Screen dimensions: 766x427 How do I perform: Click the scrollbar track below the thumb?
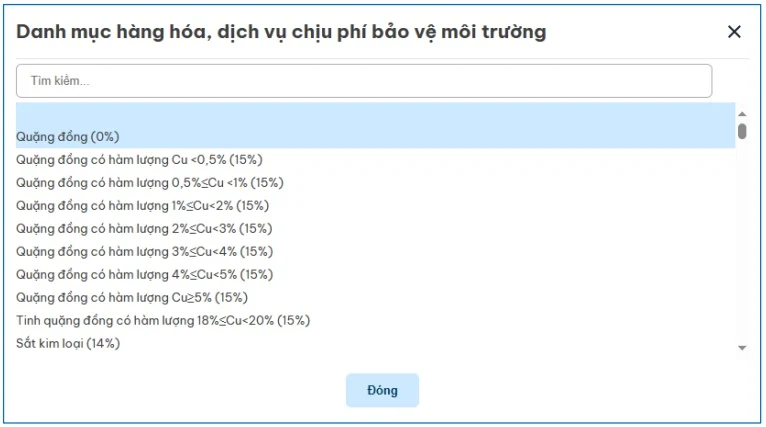(742, 240)
